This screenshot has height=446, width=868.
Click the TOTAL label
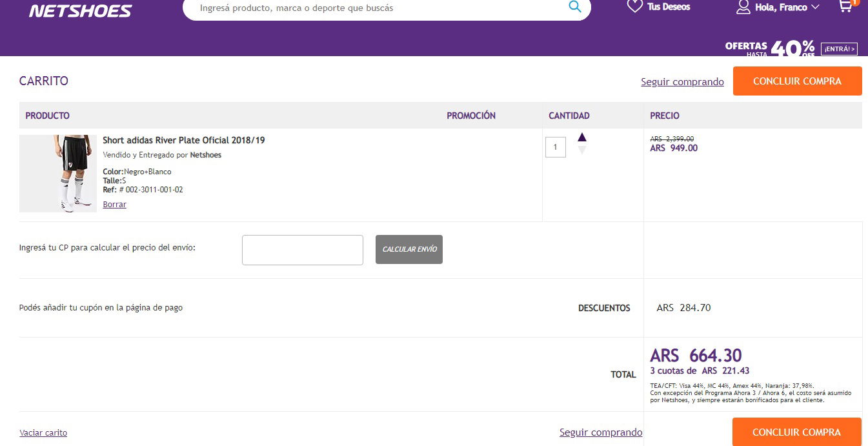623,374
